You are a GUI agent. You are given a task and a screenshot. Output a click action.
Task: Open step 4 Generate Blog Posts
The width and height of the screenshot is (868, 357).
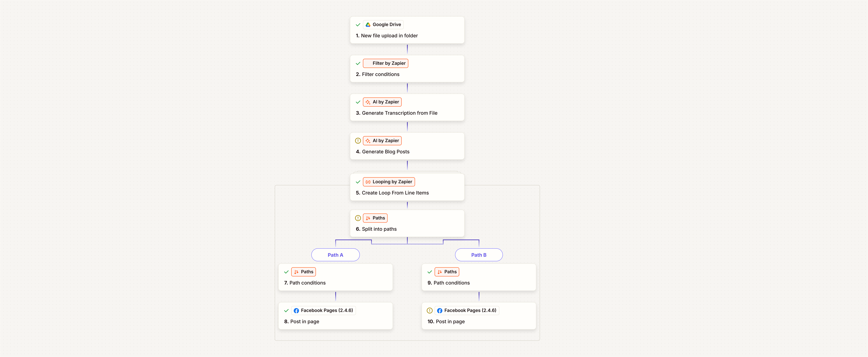coord(407,146)
